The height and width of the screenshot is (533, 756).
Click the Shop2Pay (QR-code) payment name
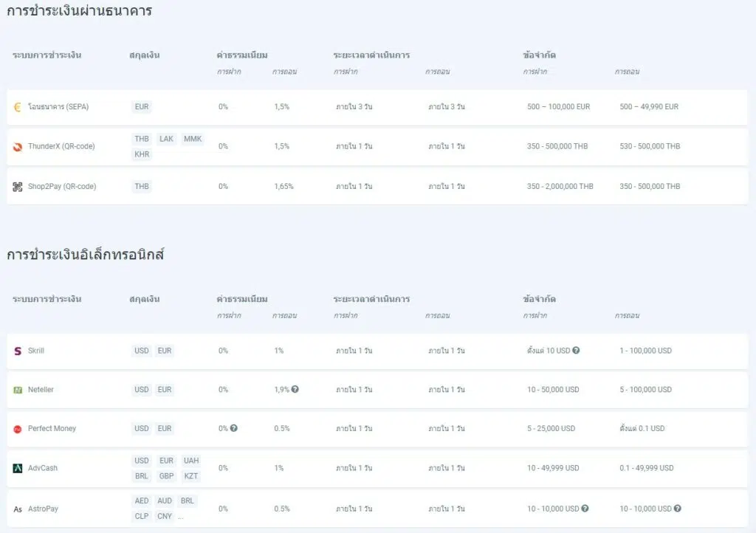(x=62, y=187)
